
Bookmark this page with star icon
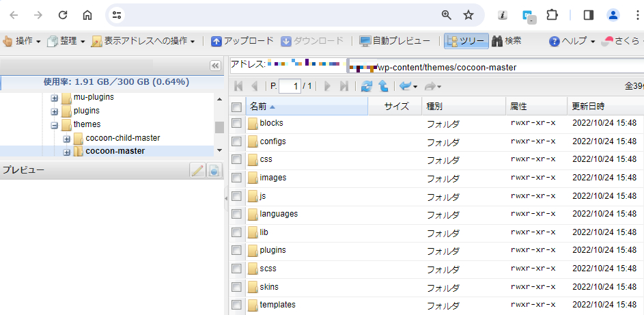[x=468, y=15]
